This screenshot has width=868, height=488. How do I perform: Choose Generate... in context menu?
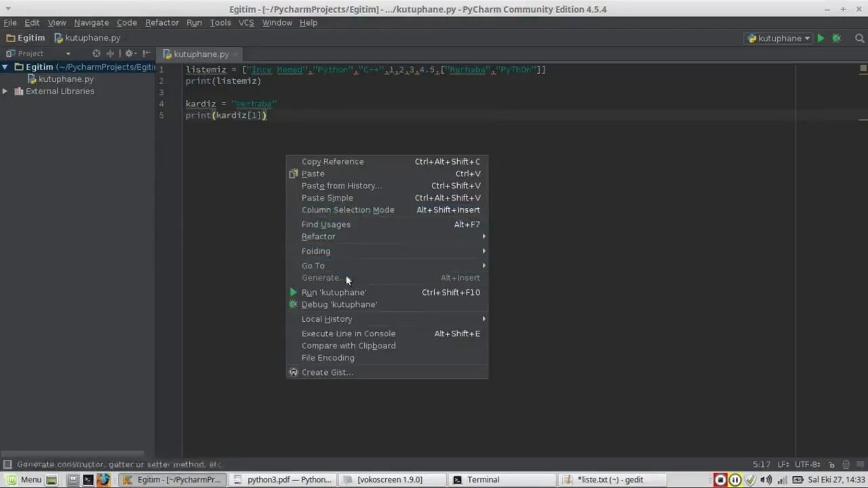click(x=387, y=278)
